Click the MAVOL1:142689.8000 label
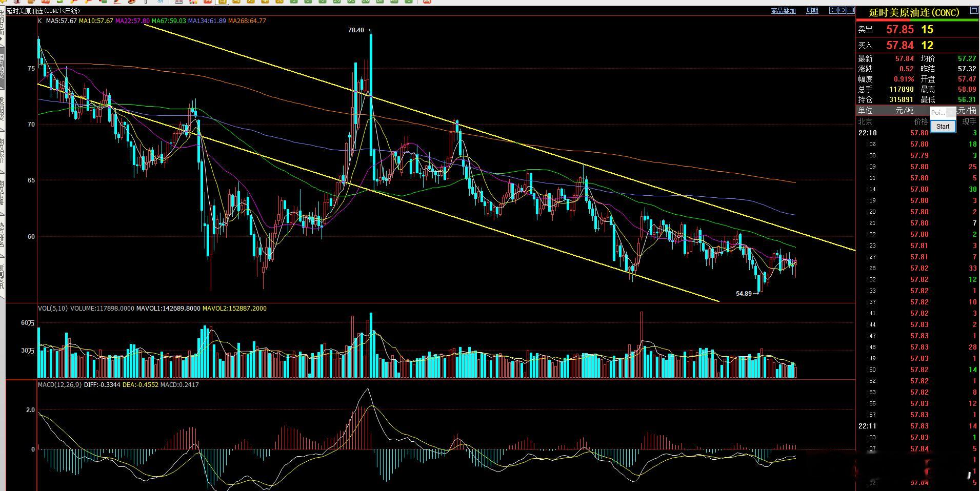 click(x=168, y=309)
